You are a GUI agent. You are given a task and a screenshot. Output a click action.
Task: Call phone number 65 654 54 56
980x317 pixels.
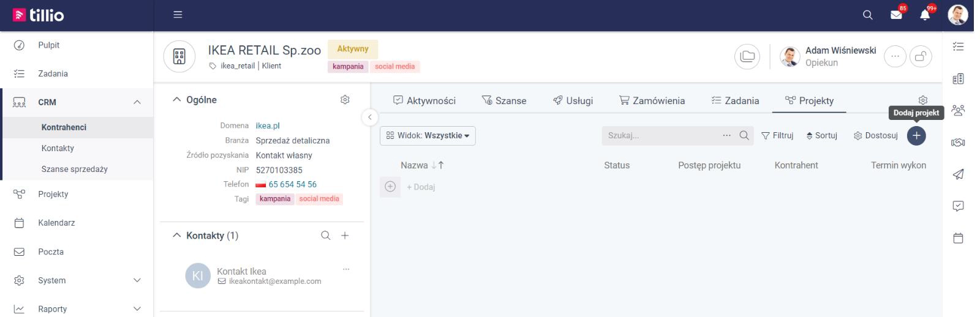[292, 184]
